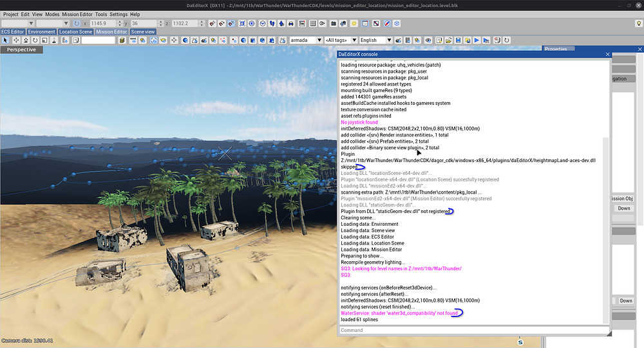Click the 'No joystick found' console line
The image size is (644, 348).
tap(359, 122)
